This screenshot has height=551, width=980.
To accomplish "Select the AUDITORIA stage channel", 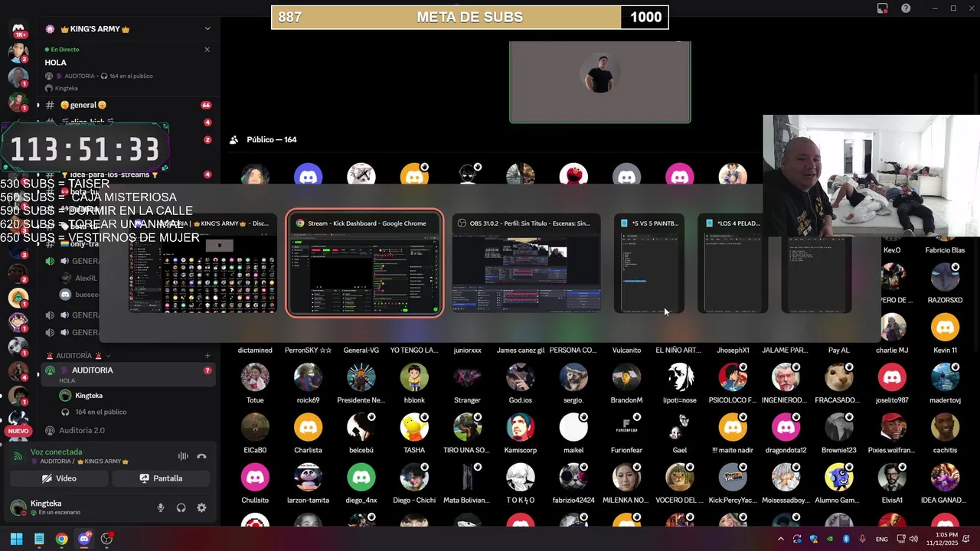I will [127, 370].
